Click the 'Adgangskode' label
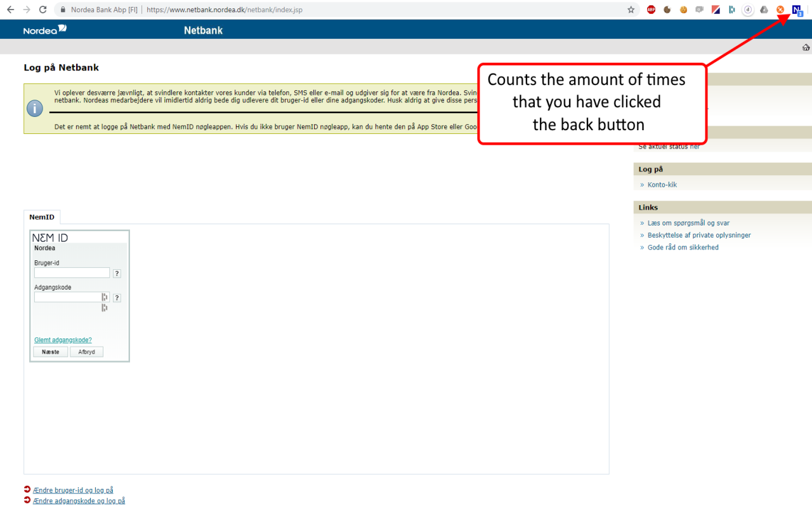 point(53,287)
